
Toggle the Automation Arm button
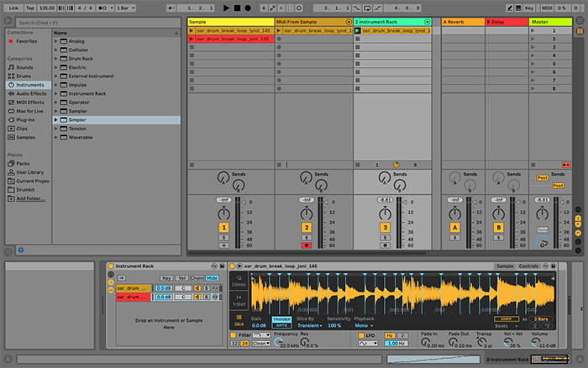[x=273, y=8]
